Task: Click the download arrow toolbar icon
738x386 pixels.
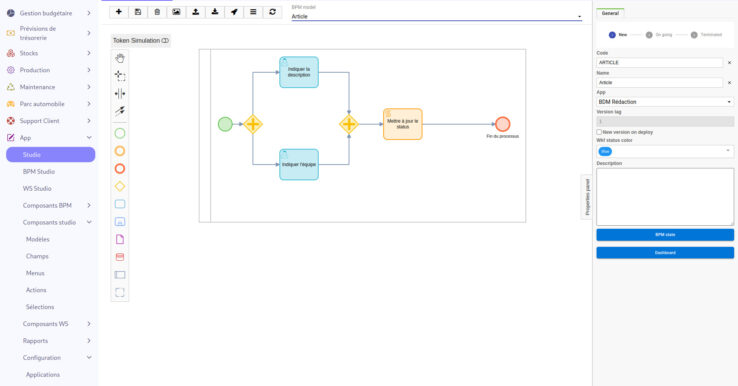Action: pyautogui.click(x=215, y=12)
